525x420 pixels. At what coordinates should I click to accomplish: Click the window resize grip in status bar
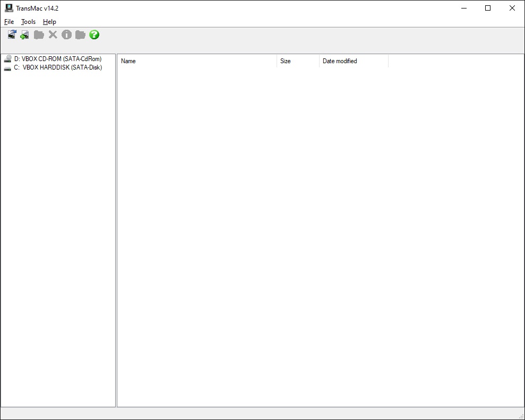click(x=521, y=416)
